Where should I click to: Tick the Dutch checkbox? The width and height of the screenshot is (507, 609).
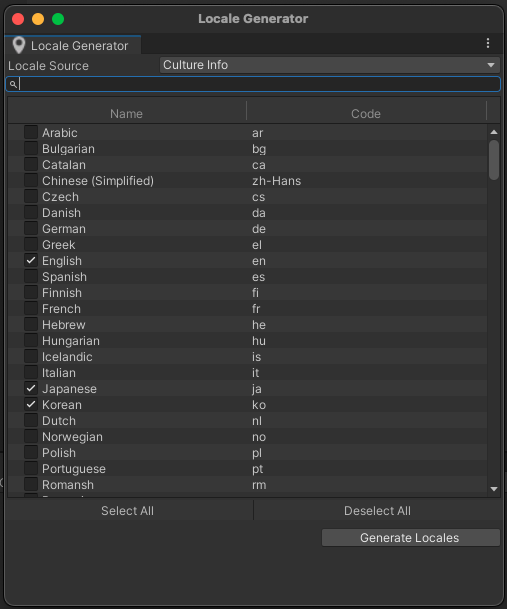pyautogui.click(x=31, y=420)
